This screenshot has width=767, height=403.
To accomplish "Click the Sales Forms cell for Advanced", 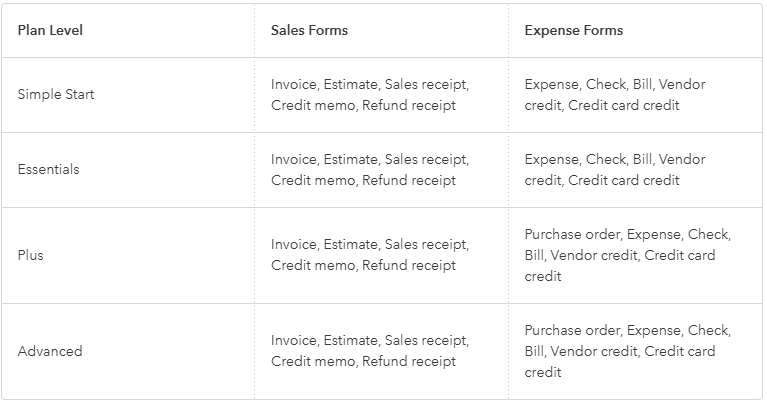I will (369, 351).
